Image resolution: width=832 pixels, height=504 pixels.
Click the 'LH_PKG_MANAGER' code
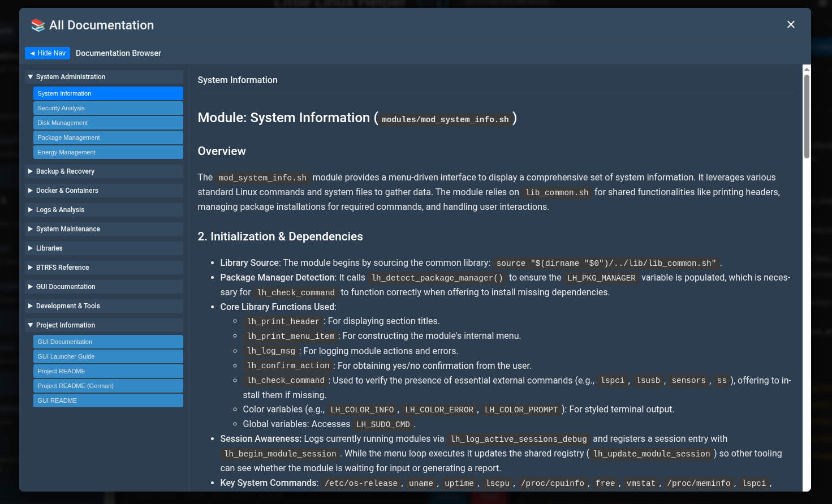pos(601,278)
